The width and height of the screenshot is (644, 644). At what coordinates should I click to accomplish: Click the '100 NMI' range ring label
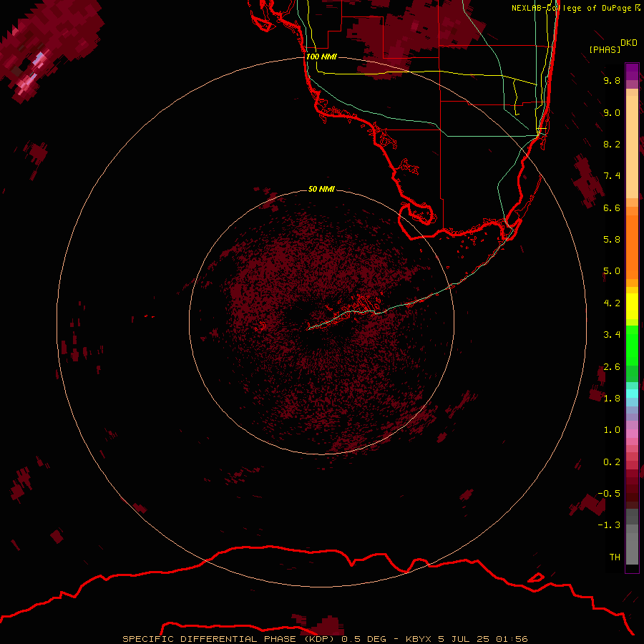click(x=321, y=57)
